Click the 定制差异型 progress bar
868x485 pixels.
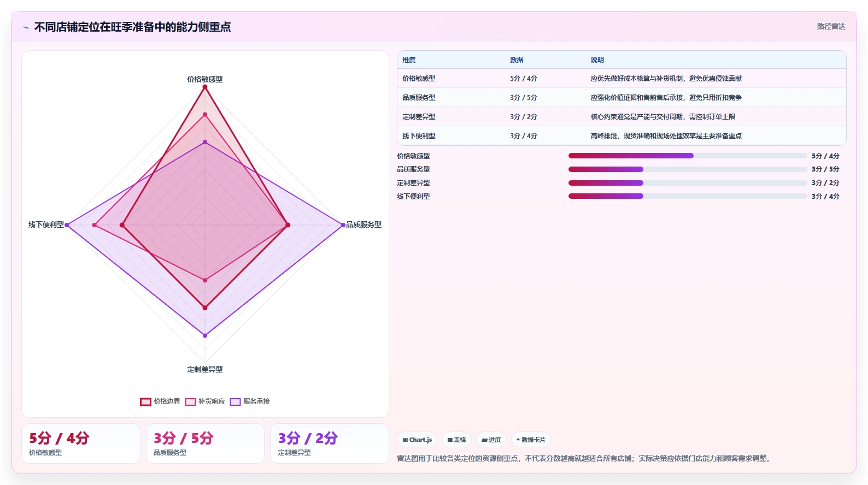coord(688,183)
